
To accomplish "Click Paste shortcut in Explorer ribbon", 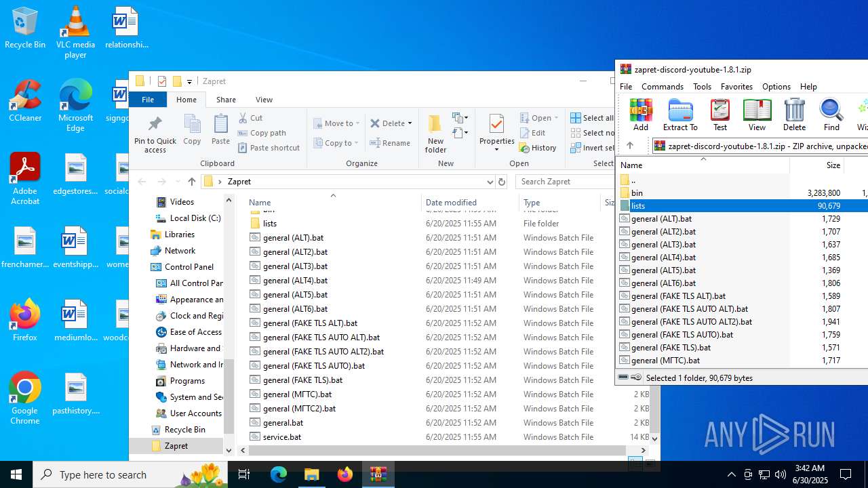I will (x=269, y=148).
